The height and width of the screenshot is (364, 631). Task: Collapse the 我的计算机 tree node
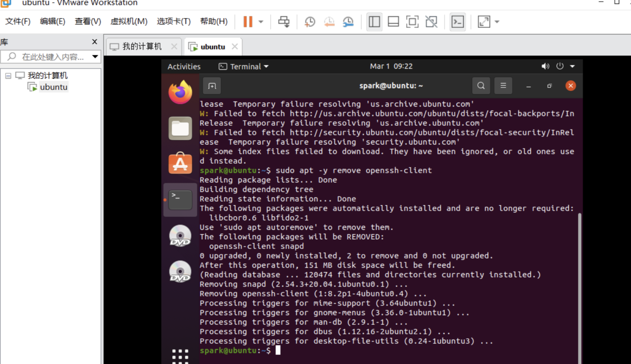click(x=8, y=75)
